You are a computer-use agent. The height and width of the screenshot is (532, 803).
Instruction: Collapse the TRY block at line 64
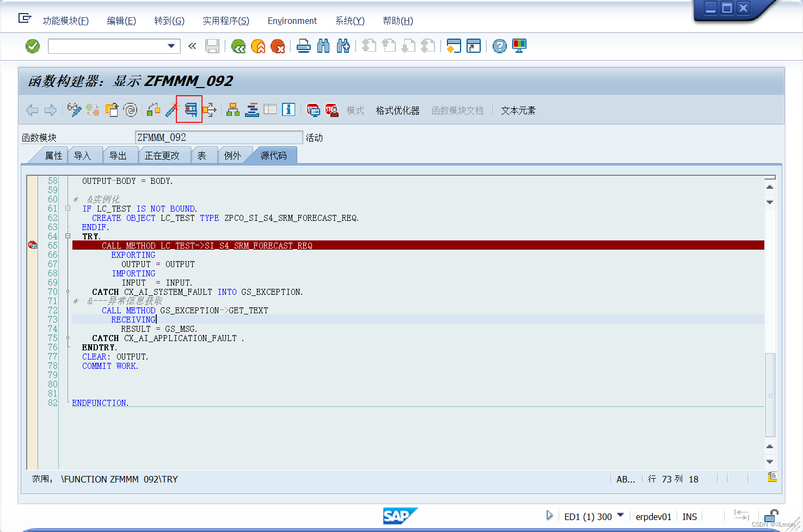68,236
